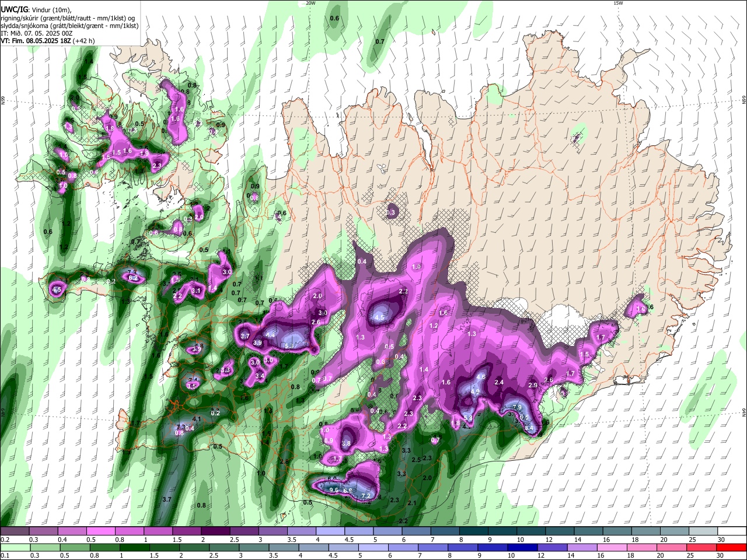This screenshot has height=560, width=747.
Task: Click dark teal swatch between 8 and 9, top row
Action: tap(474, 531)
